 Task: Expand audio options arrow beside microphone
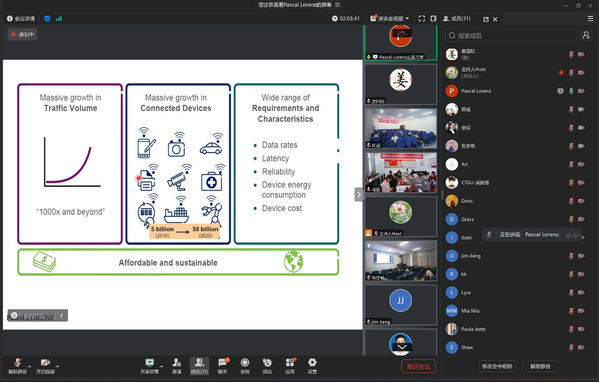pos(30,366)
